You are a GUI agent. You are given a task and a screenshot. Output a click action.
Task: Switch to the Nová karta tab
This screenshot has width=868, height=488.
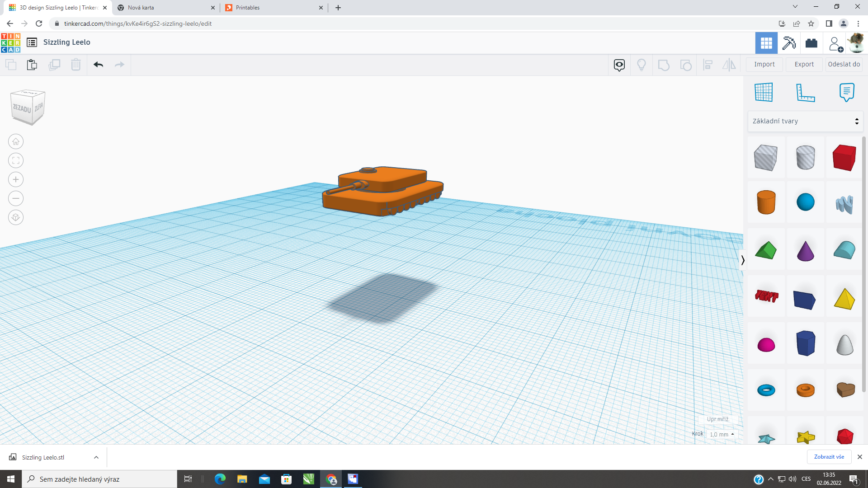pos(166,8)
